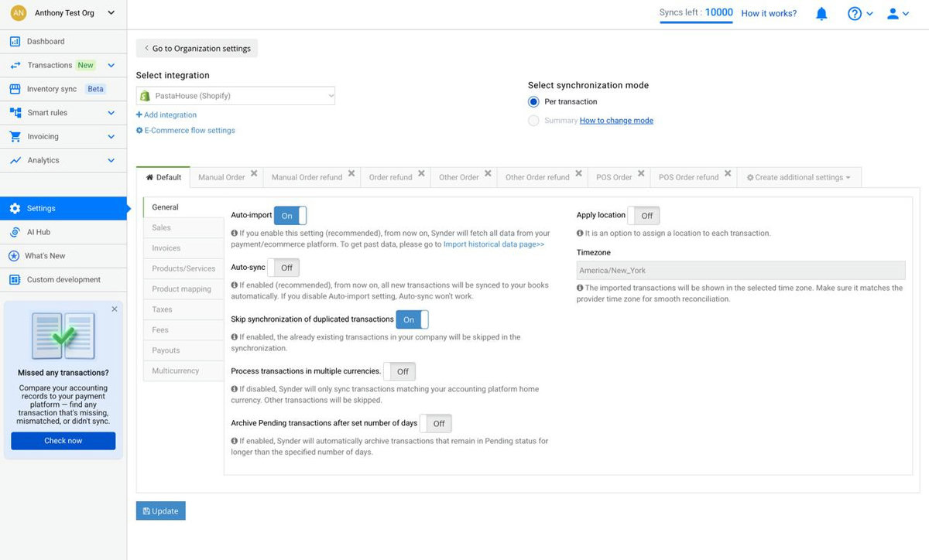Click the AI Hub icon
The height and width of the screenshot is (560, 929).
coord(15,232)
